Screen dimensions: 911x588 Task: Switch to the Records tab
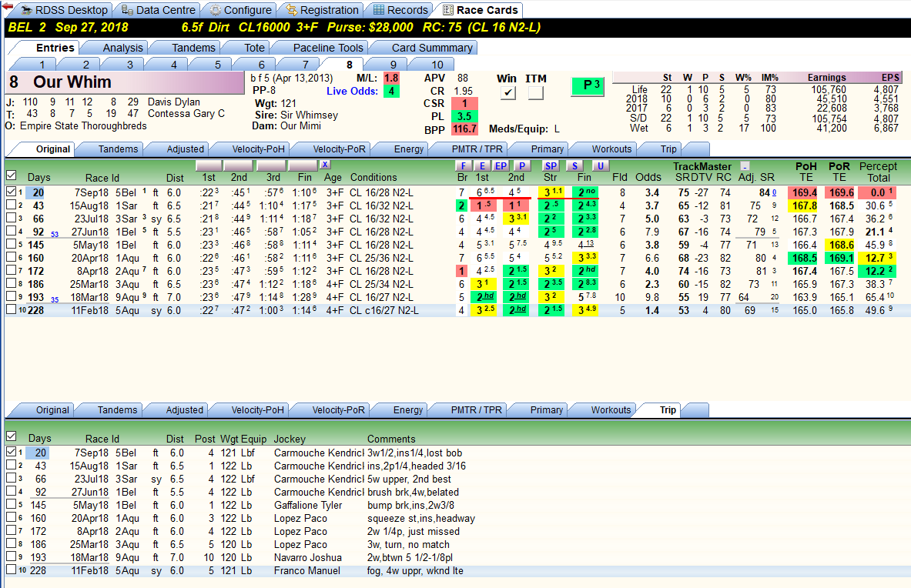pos(400,10)
